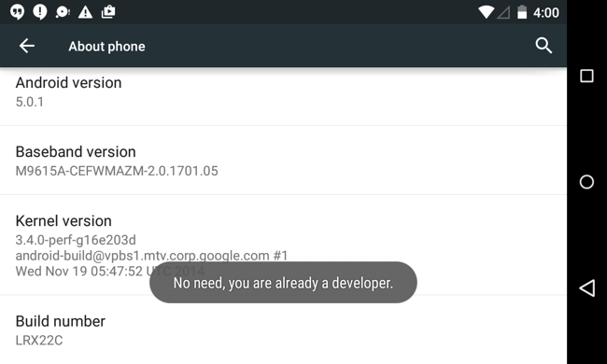Open the search magnifier icon
The height and width of the screenshot is (364, 607).
pos(543,46)
